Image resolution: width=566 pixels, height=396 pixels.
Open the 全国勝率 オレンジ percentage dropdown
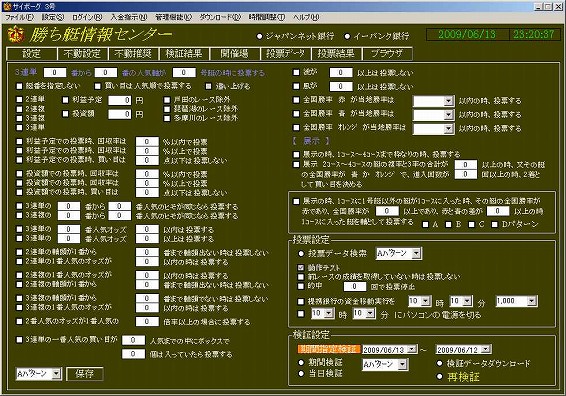tap(448, 129)
